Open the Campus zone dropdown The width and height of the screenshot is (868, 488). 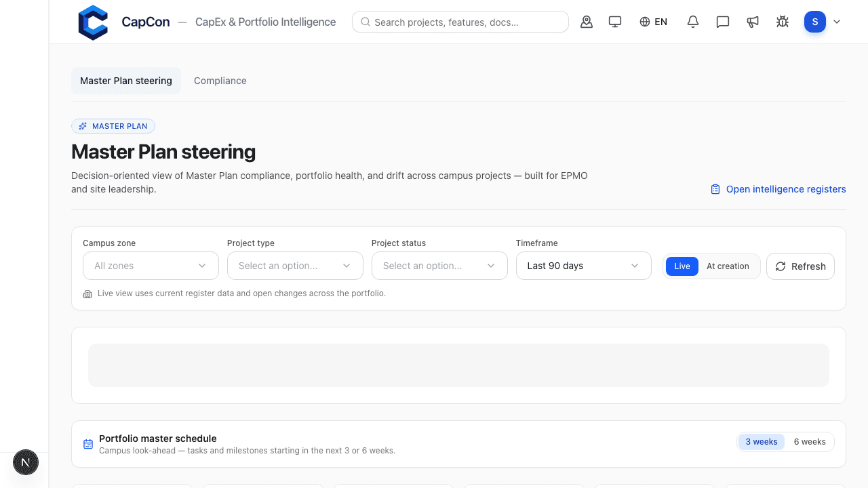151,266
